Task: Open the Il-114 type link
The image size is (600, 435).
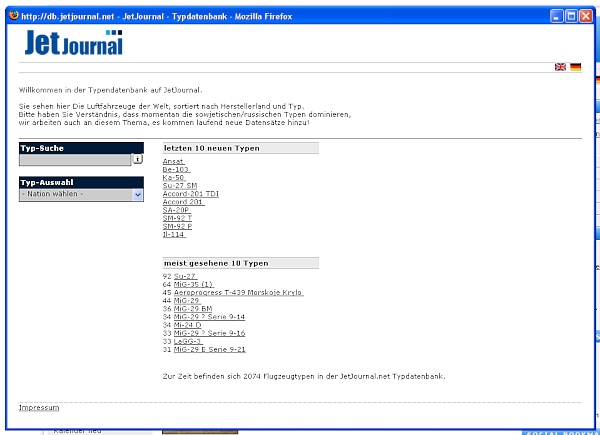Action: tap(174, 235)
